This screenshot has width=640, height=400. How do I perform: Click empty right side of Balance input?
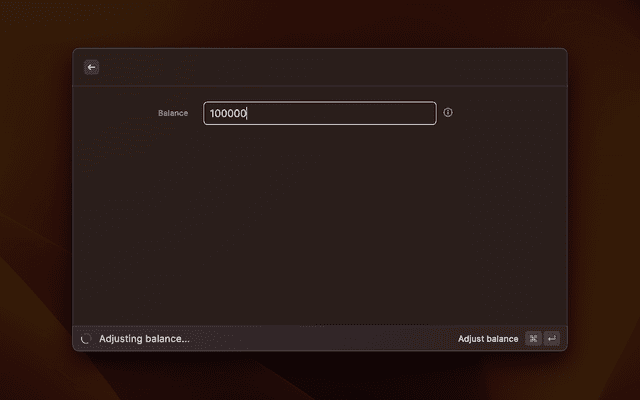click(x=380, y=113)
